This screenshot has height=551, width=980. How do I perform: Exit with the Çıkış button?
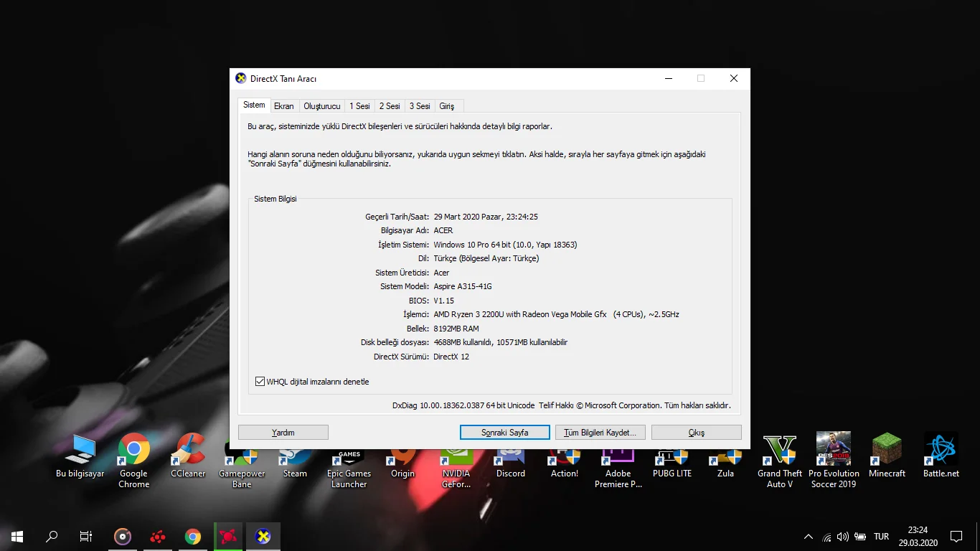pyautogui.click(x=697, y=433)
